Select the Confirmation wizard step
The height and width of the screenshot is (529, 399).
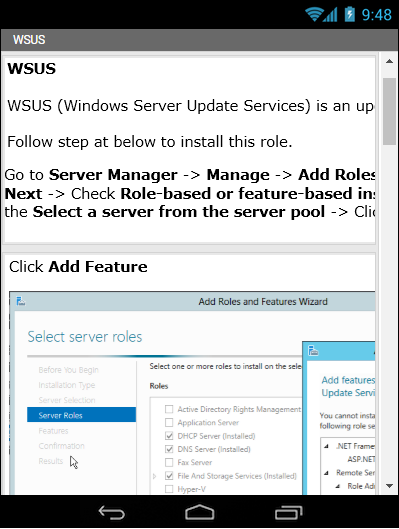[61, 446]
